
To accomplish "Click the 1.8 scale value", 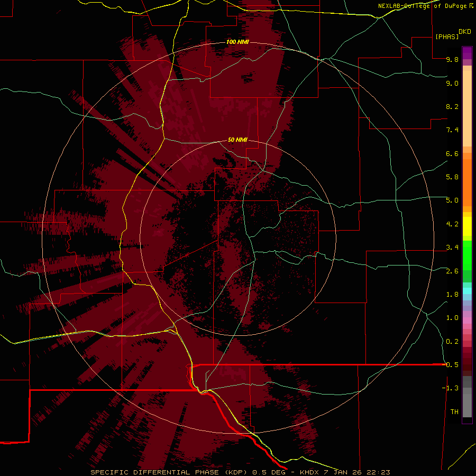I will pos(452,295).
